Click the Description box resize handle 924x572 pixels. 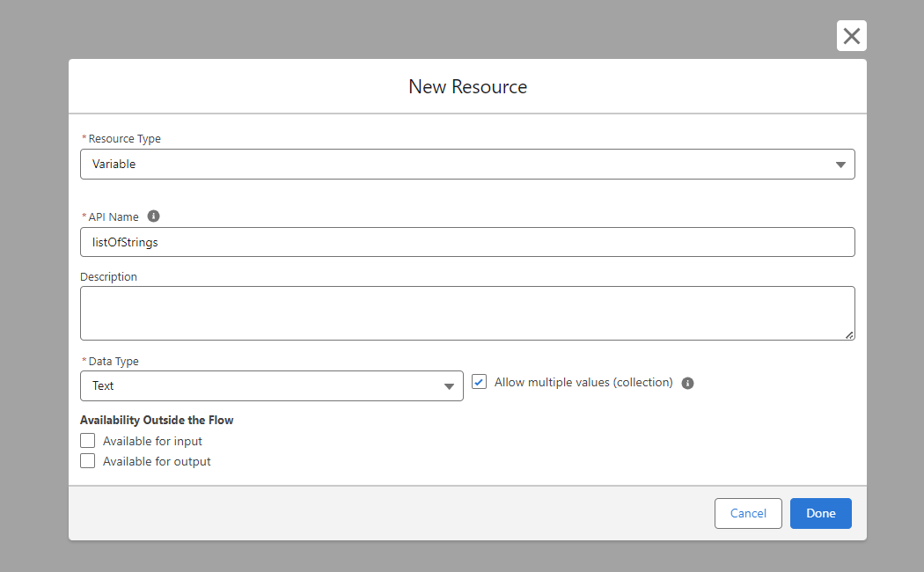click(849, 334)
